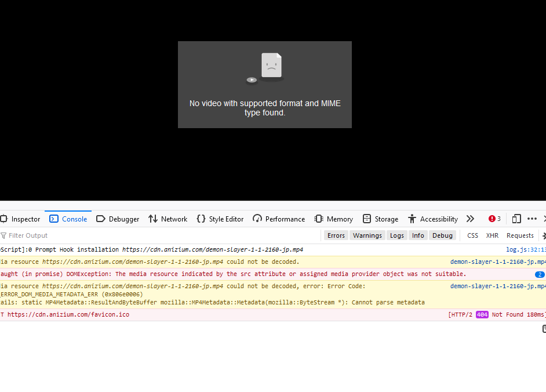Open the devtools three-dot options menu
Image resolution: width=546 pixels, height=392 pixels.
(x=532, y=219)
